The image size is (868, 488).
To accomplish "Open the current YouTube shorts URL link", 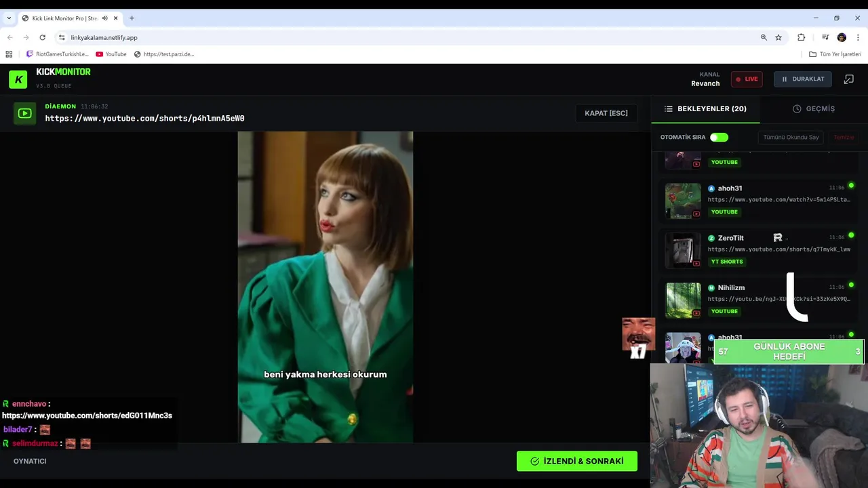I will (144, 119).
